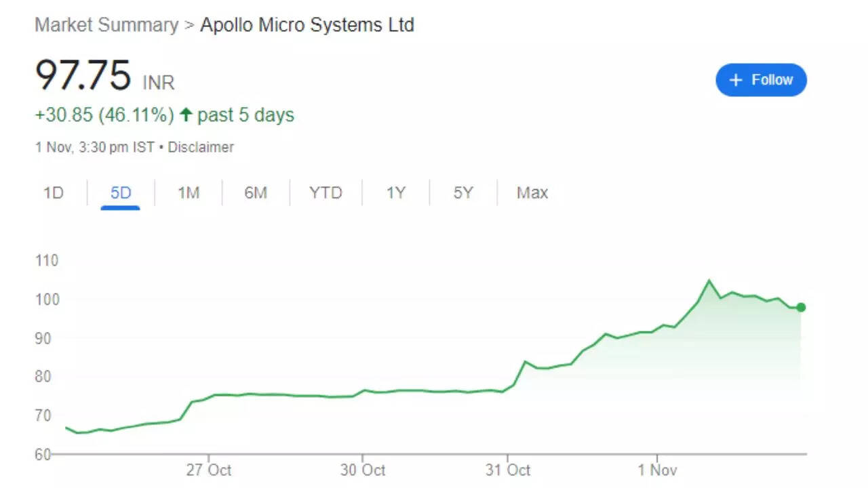Viewport: 868px width, 488px height.
Task: Open the 1M price chart
Action: [x=189, y=193]
